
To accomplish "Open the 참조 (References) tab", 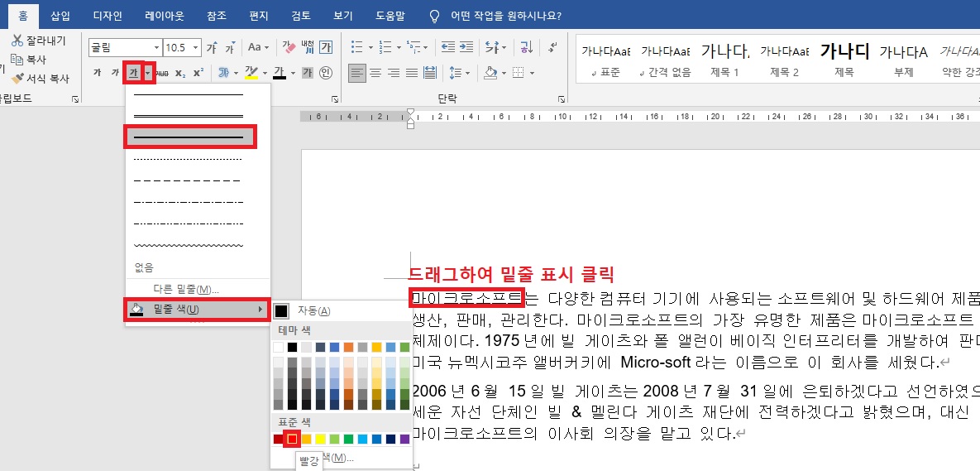I will coord(216,16).
